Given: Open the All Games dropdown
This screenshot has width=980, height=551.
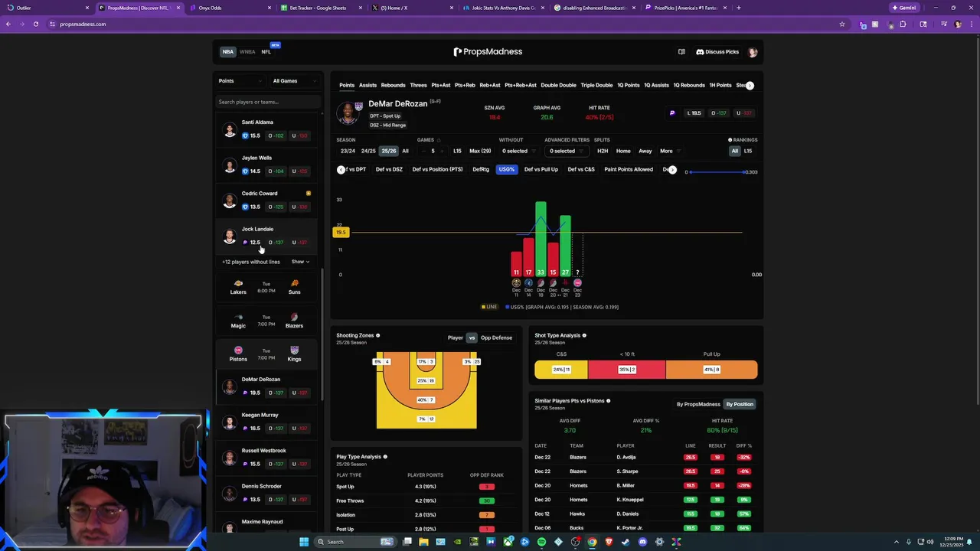Looking at the screenshot, I should coord(295,81).
